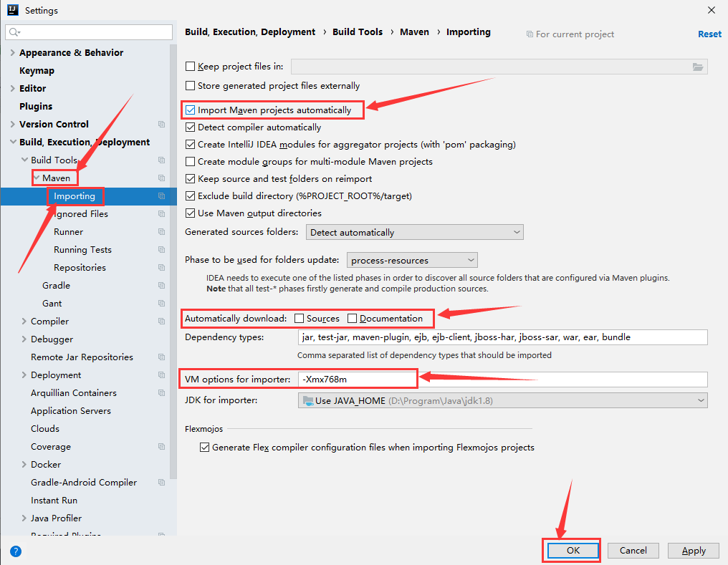Expand the Docker node arrow
The width and height of the screenshot is (728, 565).
click(24, 464)
